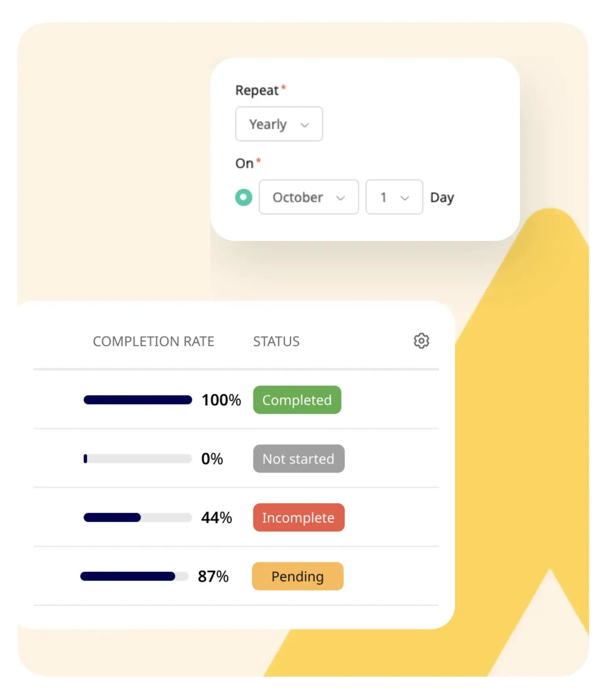Viewport: 610px width, 700px height.
Task: Open the day number 1 dropdown
Action: (x=394, y=197)
